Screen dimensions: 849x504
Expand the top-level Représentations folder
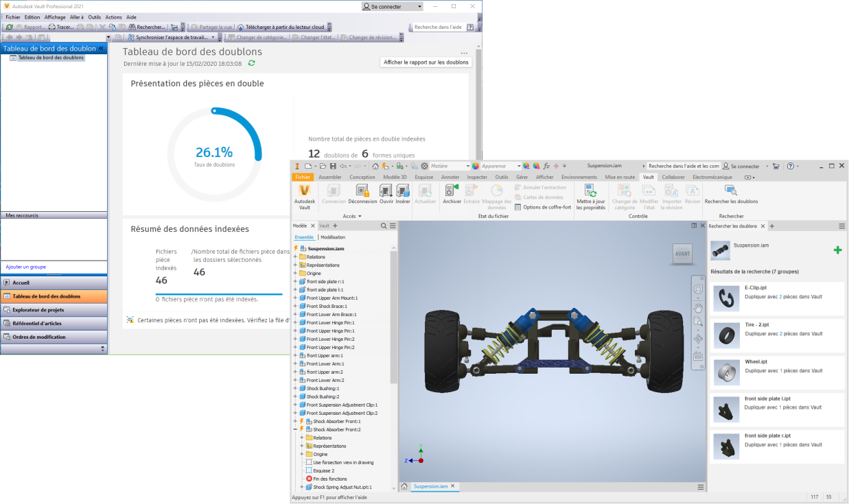295,265
